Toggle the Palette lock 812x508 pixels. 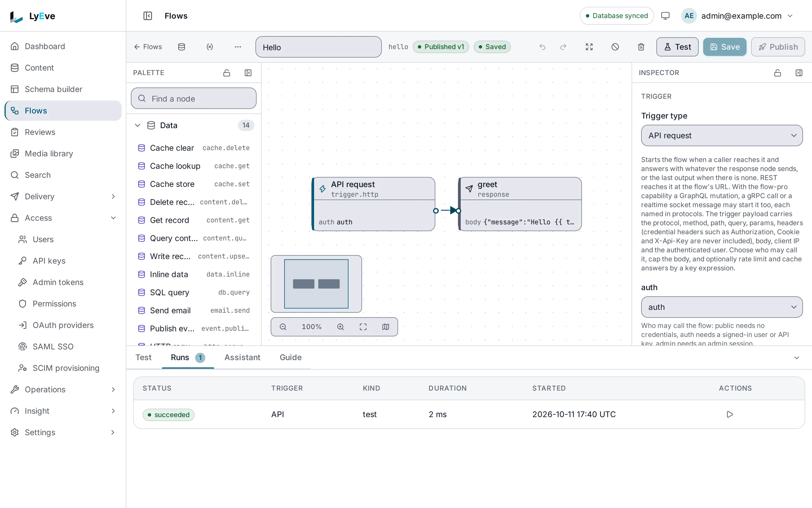pos(227,73)
